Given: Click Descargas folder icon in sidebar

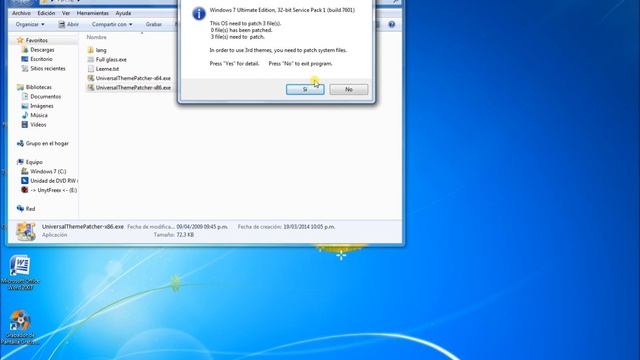Looking at the screenshot, I should [24, 50].
